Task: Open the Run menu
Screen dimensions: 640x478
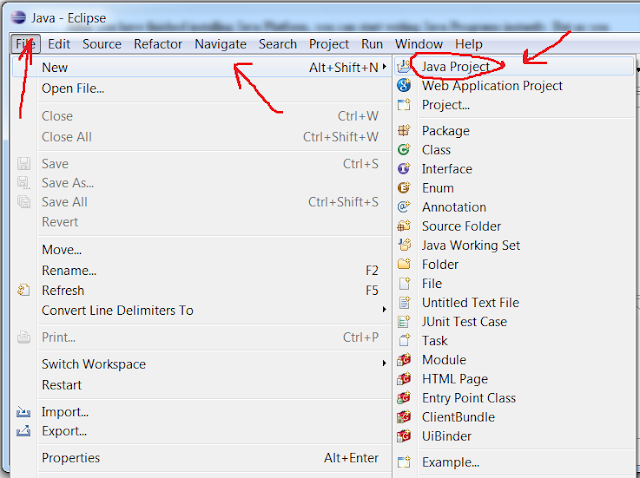Action: pyautogui.click(x=372, y=44)
